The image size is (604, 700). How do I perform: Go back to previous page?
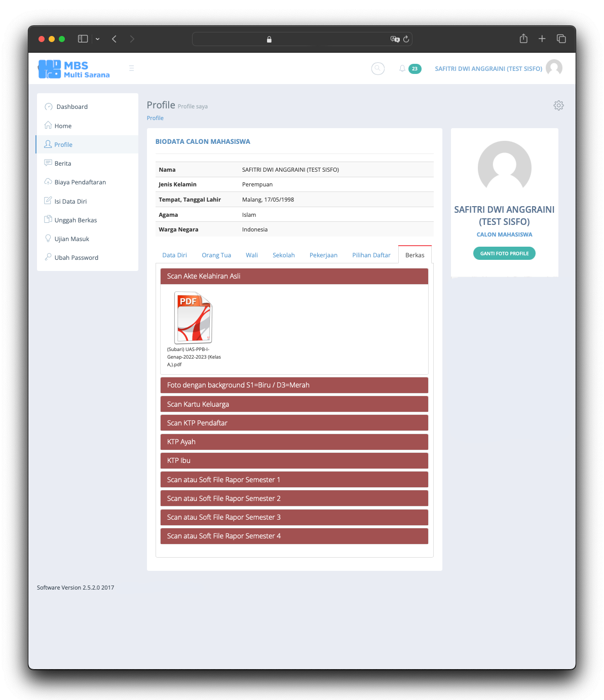click(x=115, y=39)
